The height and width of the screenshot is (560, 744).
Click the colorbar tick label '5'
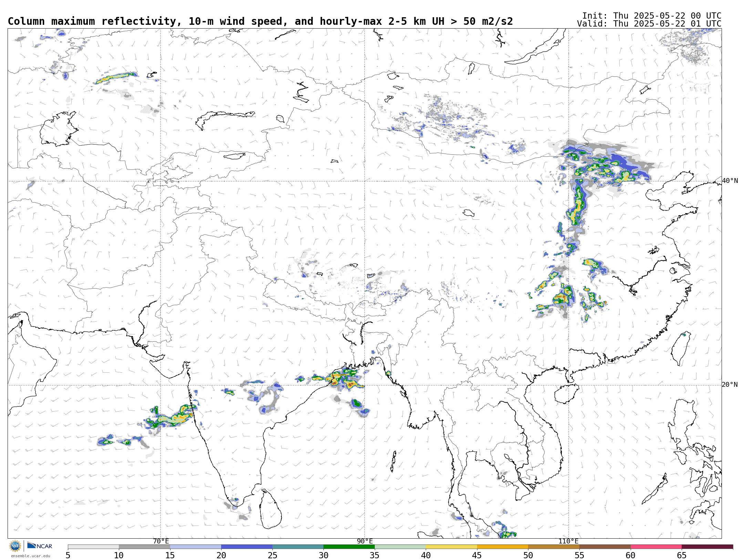tap(68, 556)
